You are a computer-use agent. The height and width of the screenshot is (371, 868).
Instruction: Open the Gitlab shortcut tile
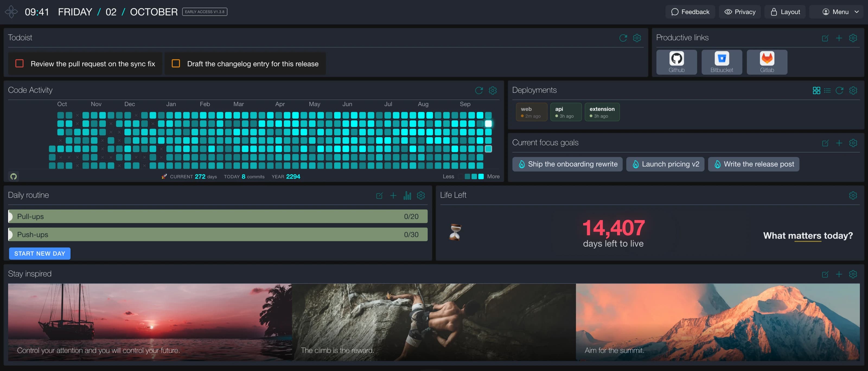pos(767,62)
